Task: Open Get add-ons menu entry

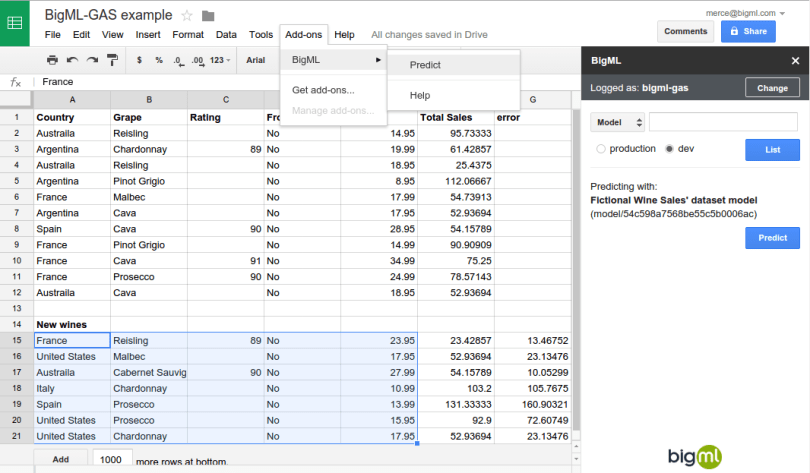Action: pos(323,90)
